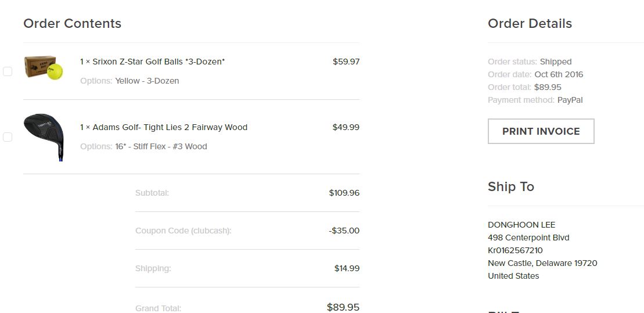Click the PayPal payment method value
644x313 pixels.
pos(570,100)
